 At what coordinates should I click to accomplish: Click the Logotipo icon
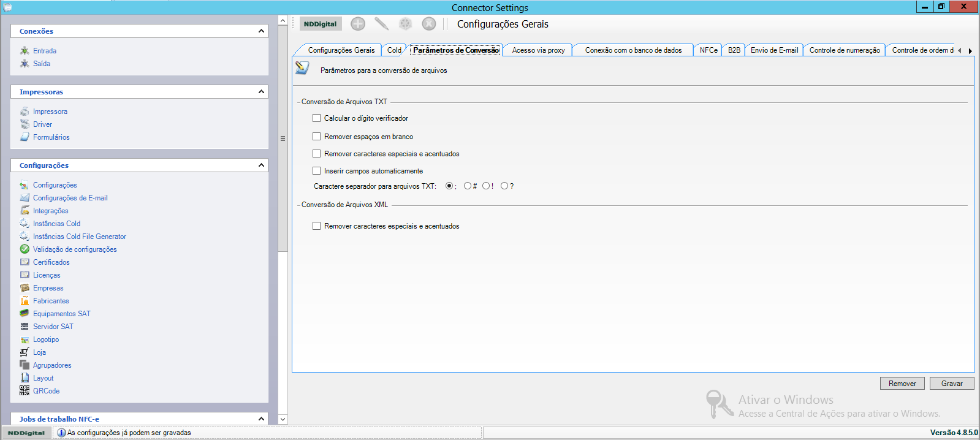click(25, 339)
